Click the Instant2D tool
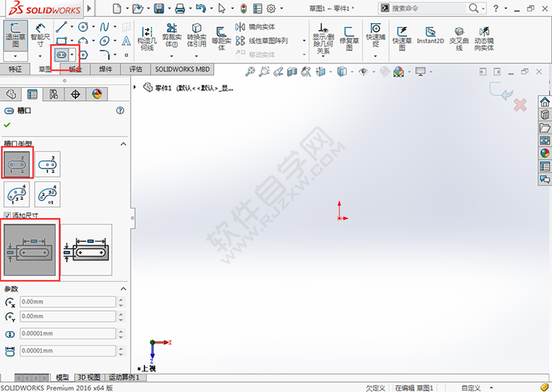552x392 pixels. (430, 36)
